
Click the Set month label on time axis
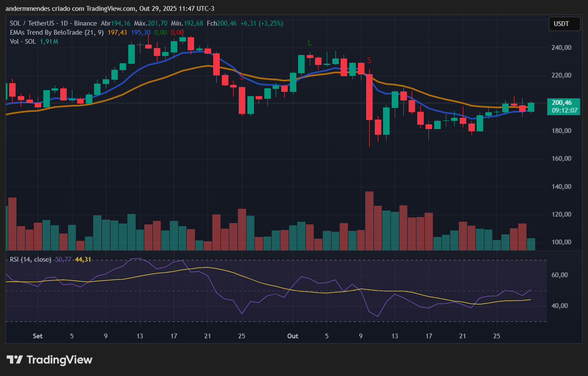tap(37, 336)
